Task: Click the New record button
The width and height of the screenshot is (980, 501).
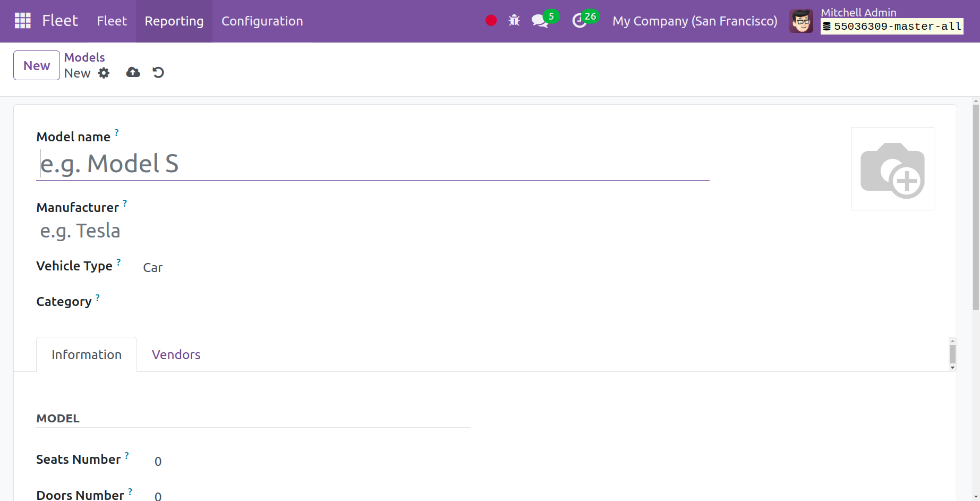Action: [37, 65]
